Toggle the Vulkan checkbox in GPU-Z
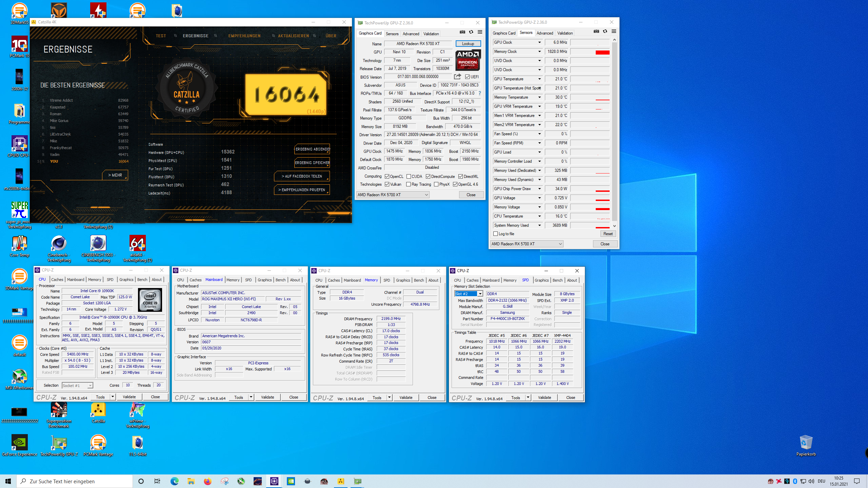The height and width of the screenshot is (488, 868). pos(387,184)
